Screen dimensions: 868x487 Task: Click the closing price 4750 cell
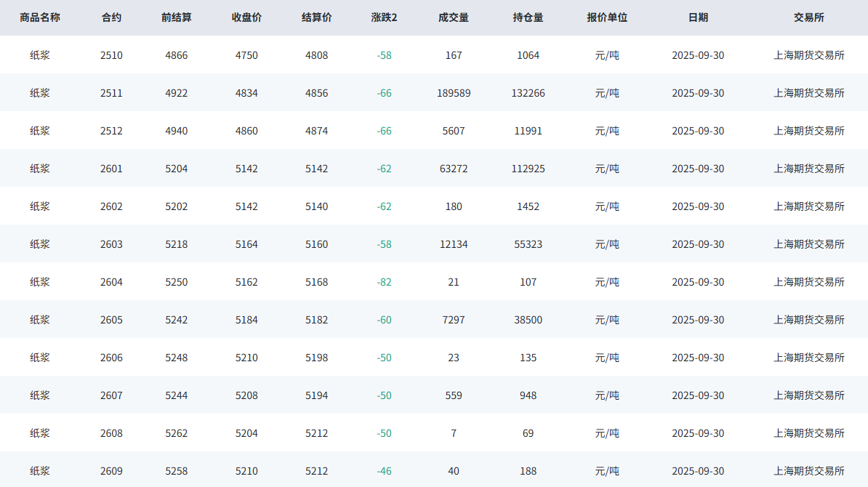pos(246,55)
